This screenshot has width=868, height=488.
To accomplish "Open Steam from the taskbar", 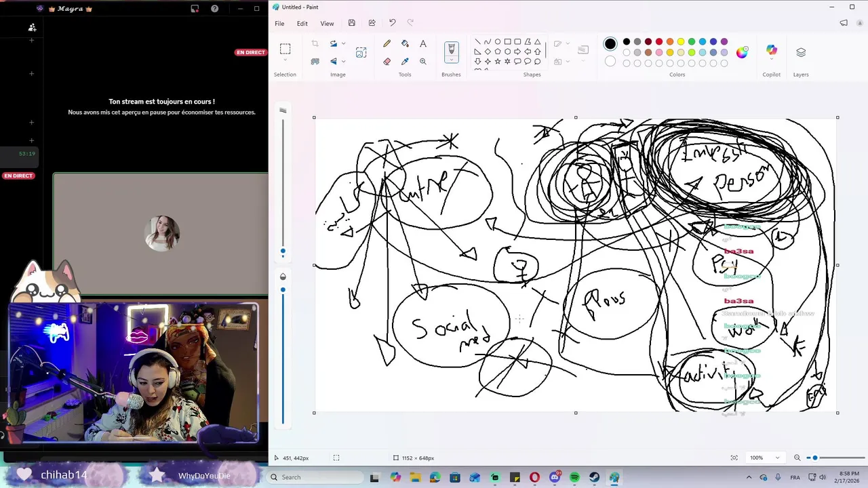I will (x=595, y=477).
